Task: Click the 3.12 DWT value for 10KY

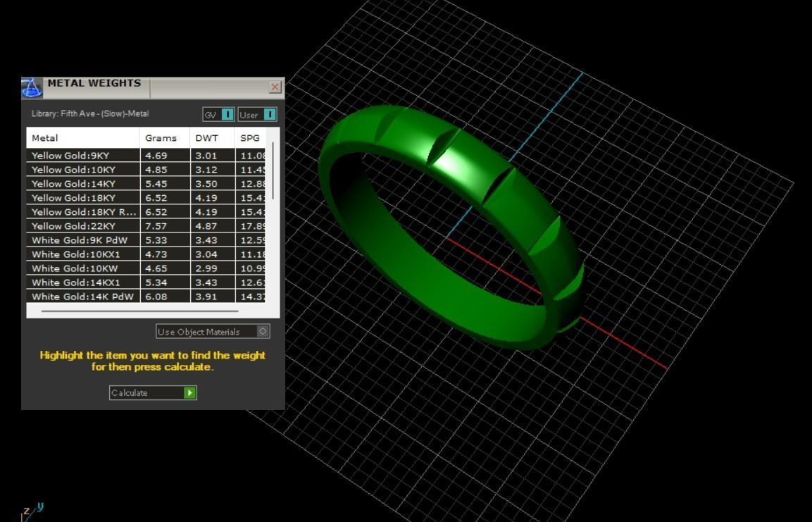Action: pos(206,169)
